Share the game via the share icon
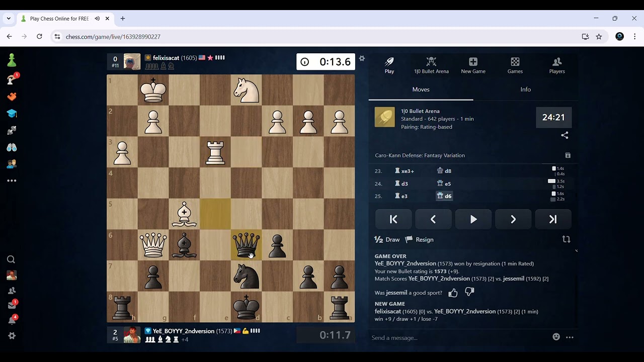Screen dimensions: 644x362 [x=565, y=135]
